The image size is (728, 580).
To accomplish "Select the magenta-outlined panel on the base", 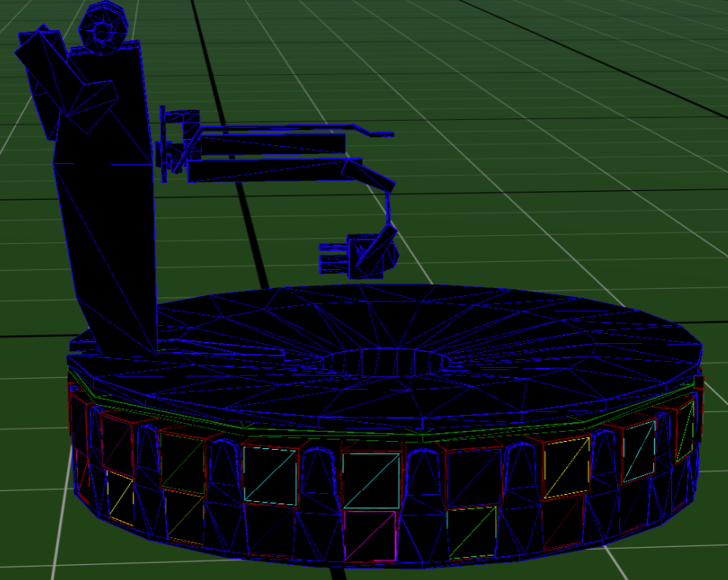I will click(369, 537).
